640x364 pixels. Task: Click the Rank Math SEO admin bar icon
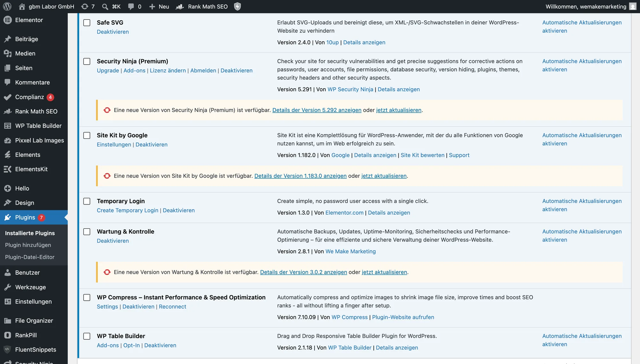pyautogui.click(x=180, y=6)
